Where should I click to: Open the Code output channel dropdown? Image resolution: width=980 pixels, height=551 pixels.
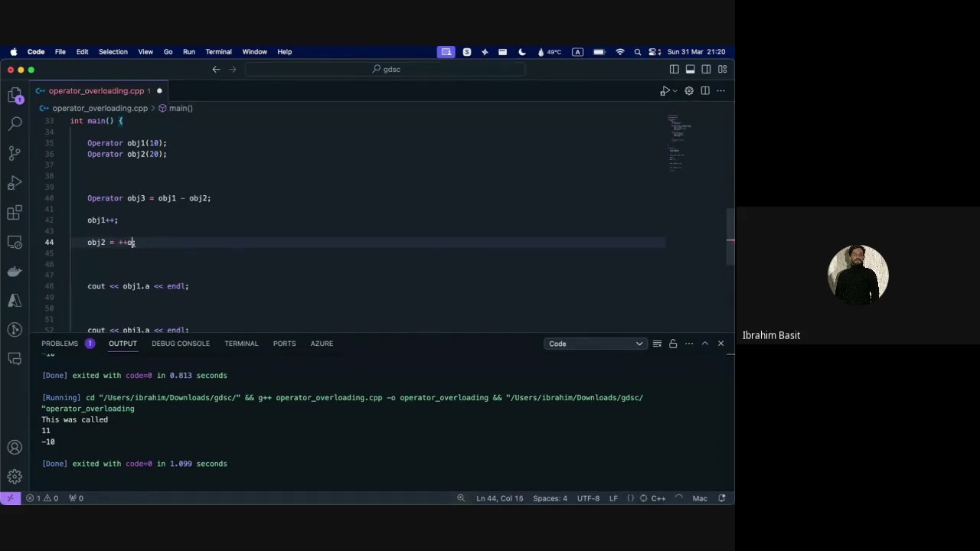(x=596, y=344)
